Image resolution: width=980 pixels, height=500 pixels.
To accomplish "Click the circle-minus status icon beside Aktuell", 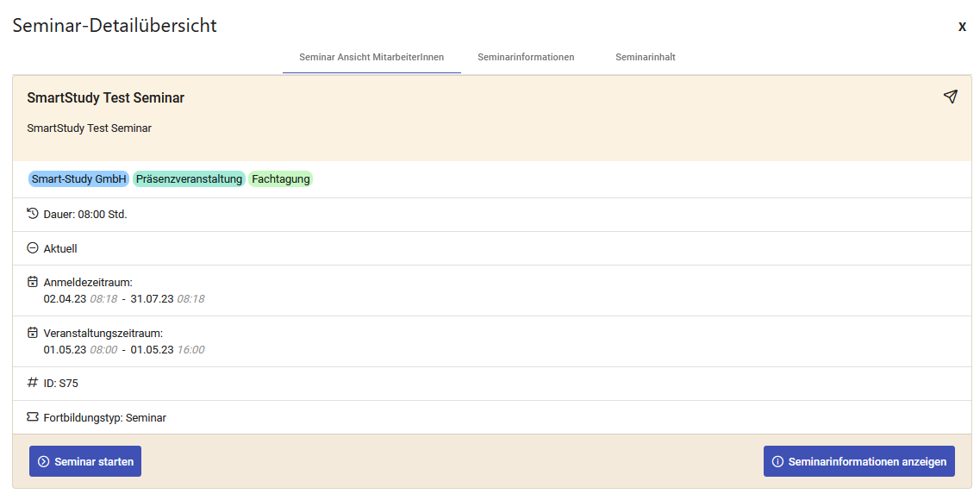I will 33,248.
